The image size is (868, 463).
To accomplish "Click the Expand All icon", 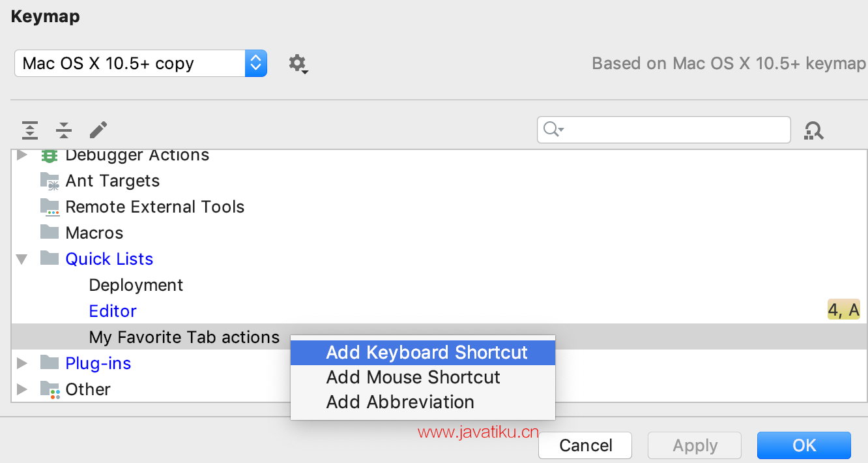I will click(29, 130).
